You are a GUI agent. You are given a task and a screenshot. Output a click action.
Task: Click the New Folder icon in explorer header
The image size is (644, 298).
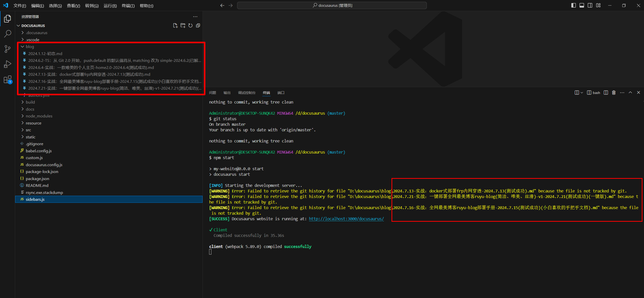(x=183, y=26)
